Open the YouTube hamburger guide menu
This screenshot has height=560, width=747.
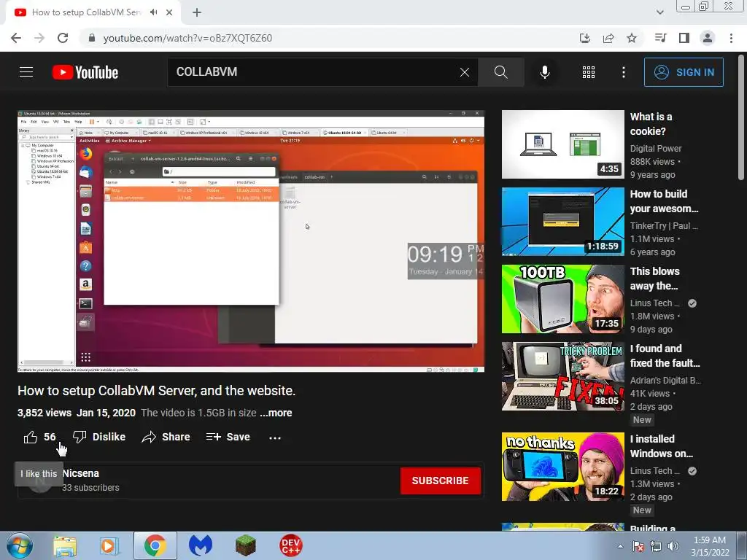26,72
